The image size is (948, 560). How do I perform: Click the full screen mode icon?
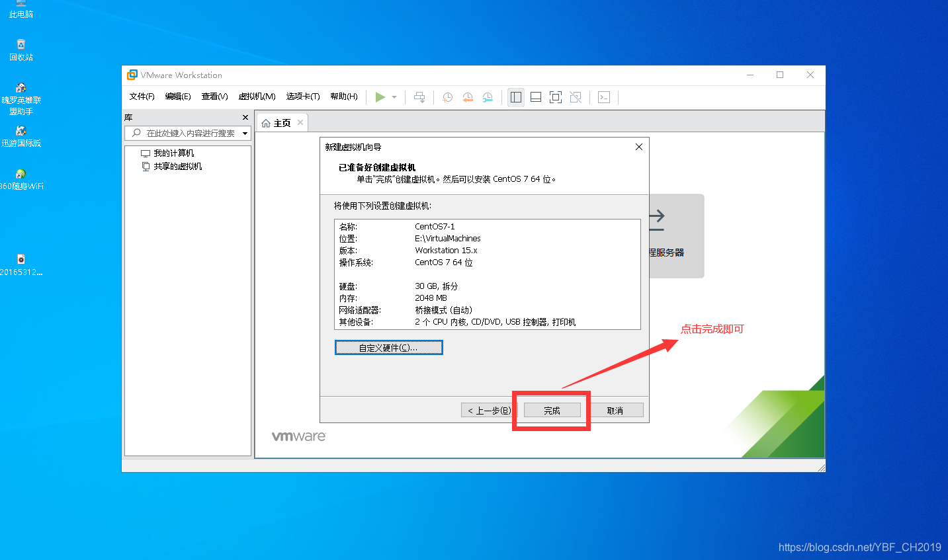[x=556, y=97]
